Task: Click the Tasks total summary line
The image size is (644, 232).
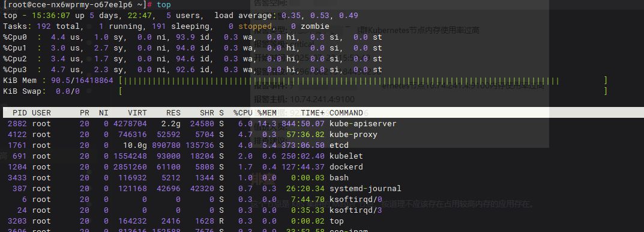Action: click(166, 26)
